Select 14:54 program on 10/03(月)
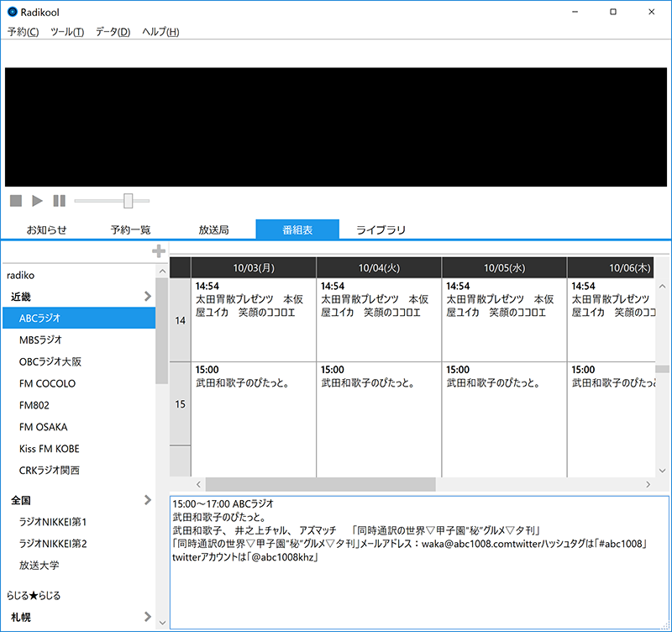This screenshot has width=672, height=632. point(254,320)
